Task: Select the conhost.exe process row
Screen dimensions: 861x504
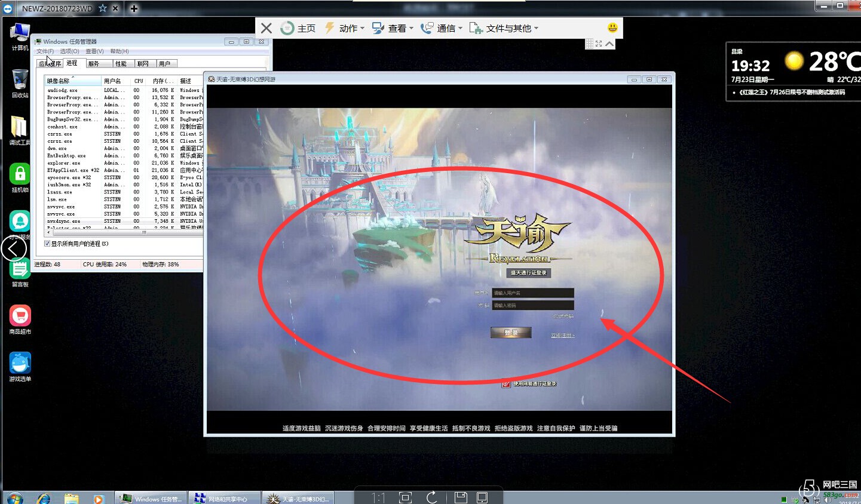Action: (x=124, y=127)
